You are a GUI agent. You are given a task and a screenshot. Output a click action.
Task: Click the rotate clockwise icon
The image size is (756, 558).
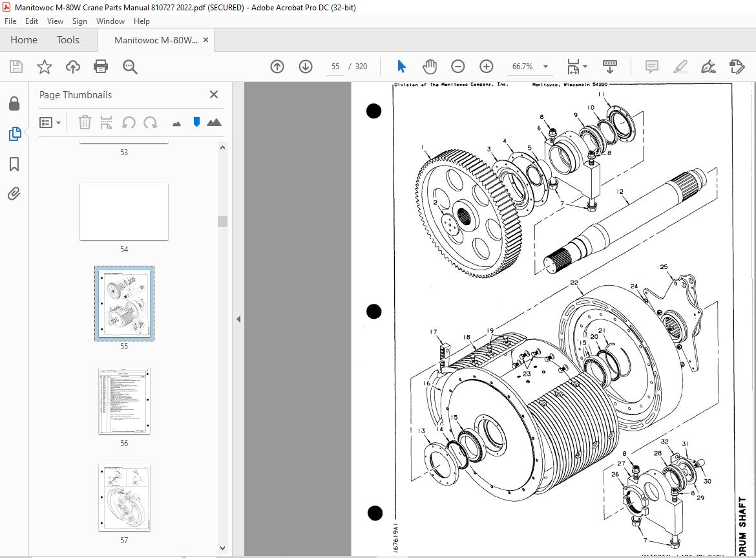click(151, 122)
